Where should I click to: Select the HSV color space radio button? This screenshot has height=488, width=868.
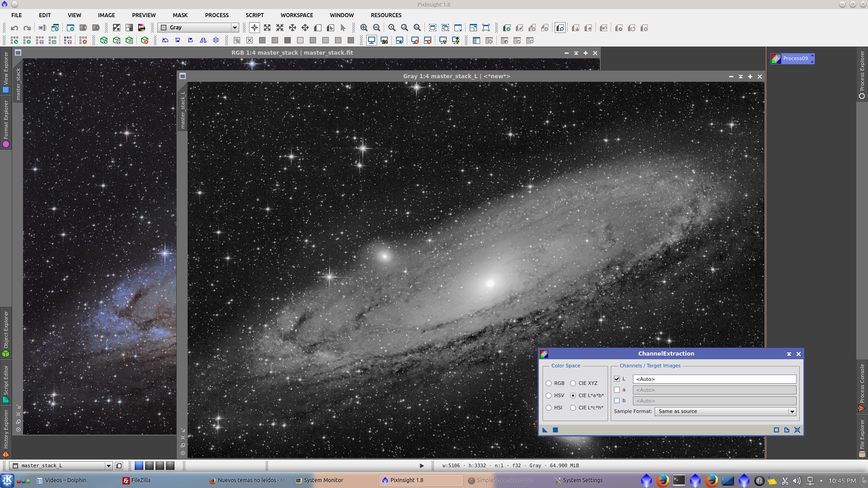549,395
